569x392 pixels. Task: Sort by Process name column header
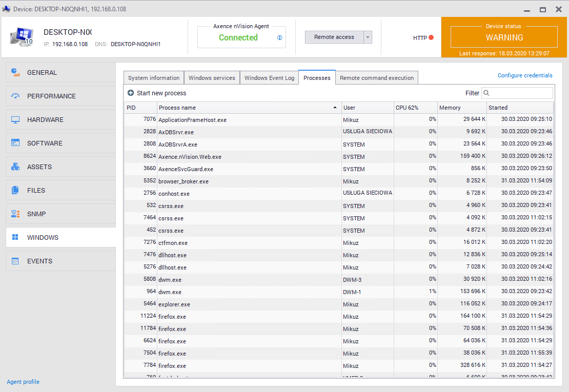pyautogui.click(x=249, y=108)
